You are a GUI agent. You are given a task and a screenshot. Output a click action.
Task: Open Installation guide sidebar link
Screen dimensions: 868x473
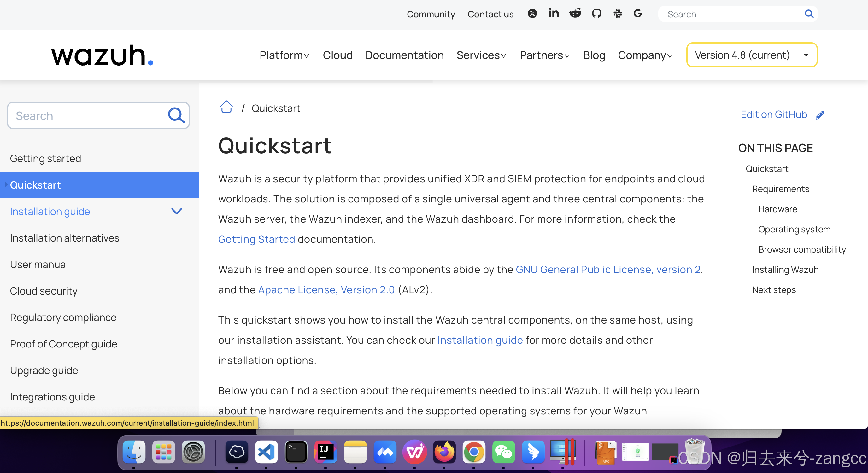tap(50, 211)
